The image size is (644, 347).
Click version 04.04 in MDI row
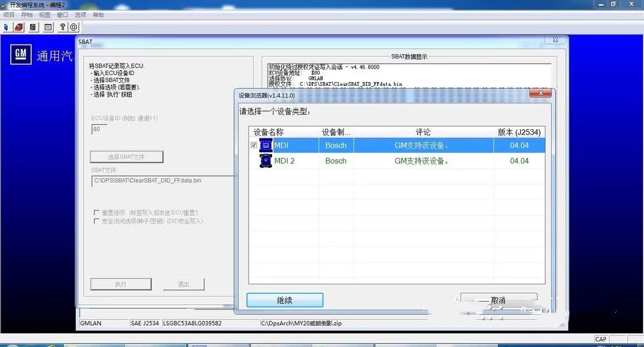[x=519, y=145]
